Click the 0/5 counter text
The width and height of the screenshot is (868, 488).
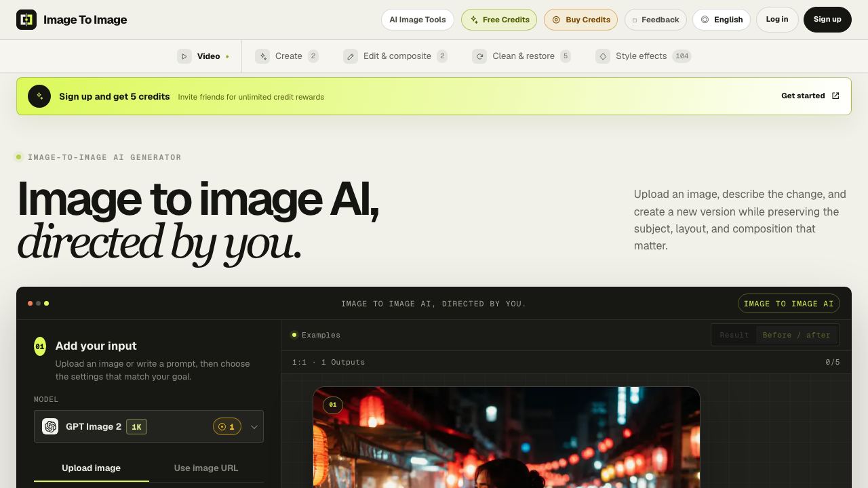pos(833,362)
